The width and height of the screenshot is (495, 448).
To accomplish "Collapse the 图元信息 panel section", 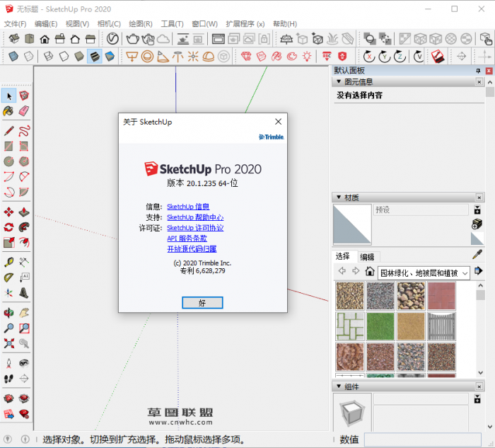I will [x=339, y=82].
